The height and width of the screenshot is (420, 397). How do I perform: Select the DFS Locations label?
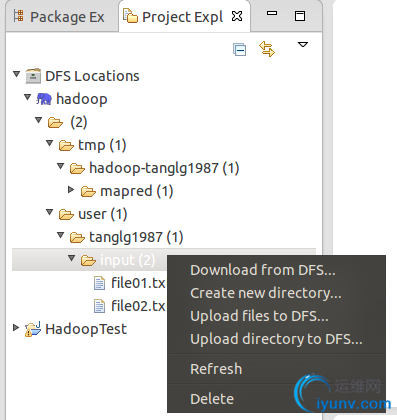click(92, 76)
